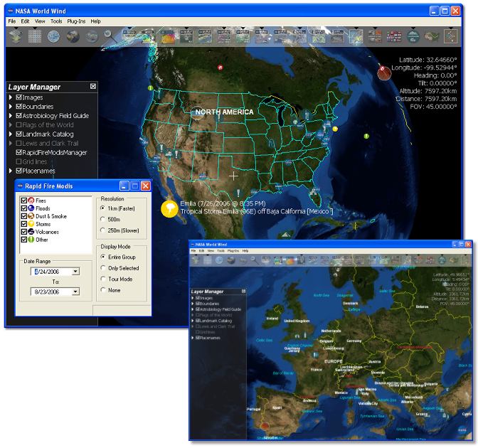The image size is (478, 448).
Task: Disable the RapidFireModisManager layer checkbox
Action: tap(19, 152)
